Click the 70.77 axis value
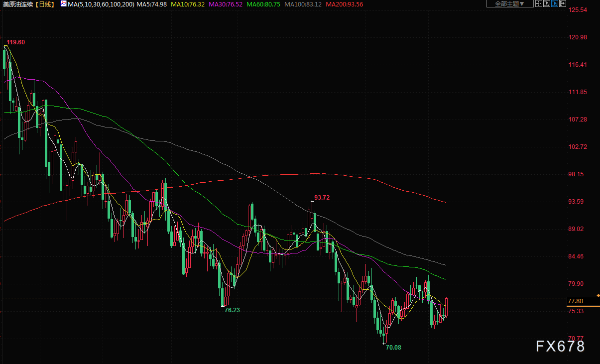This screenshot has height=364, width=600. (x=576, y=339)
